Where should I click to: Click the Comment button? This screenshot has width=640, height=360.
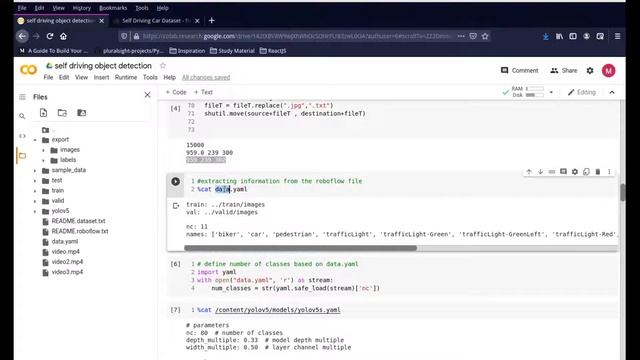(x=520, y=71)
